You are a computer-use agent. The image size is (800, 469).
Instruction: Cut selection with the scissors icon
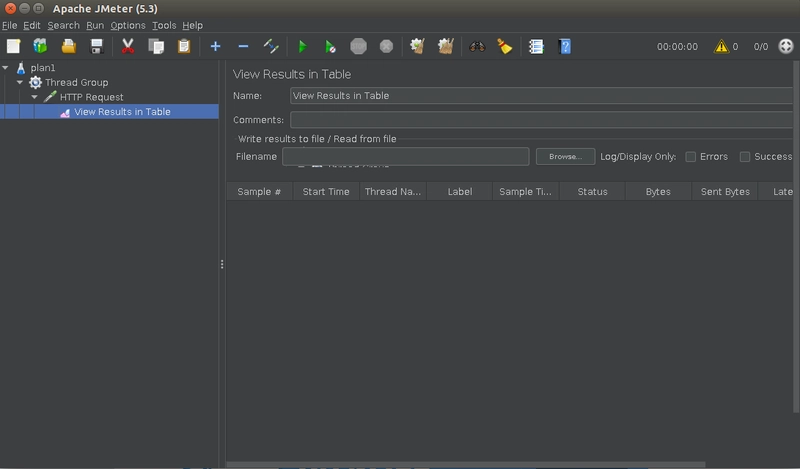(128, 46)
